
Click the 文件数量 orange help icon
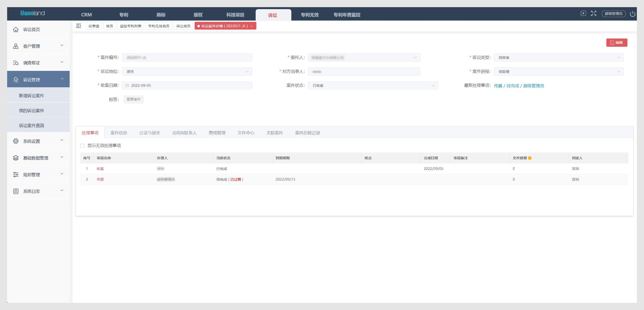click(530, 158)
